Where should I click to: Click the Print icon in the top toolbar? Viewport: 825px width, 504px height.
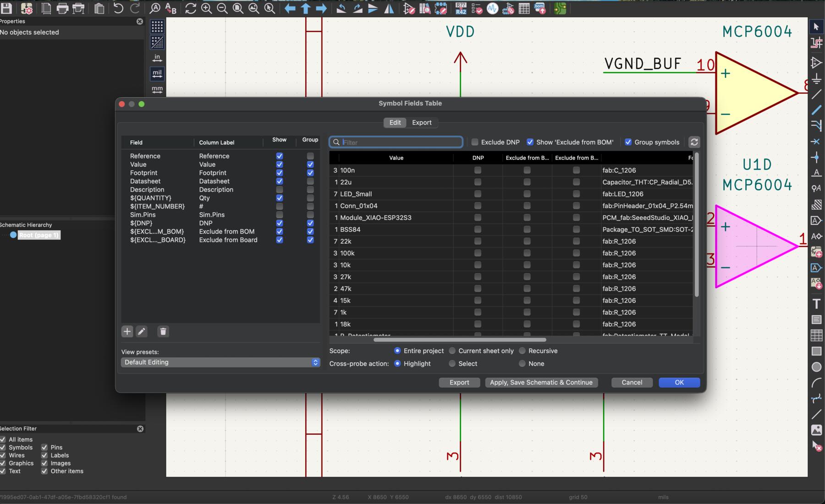[63, 8]
